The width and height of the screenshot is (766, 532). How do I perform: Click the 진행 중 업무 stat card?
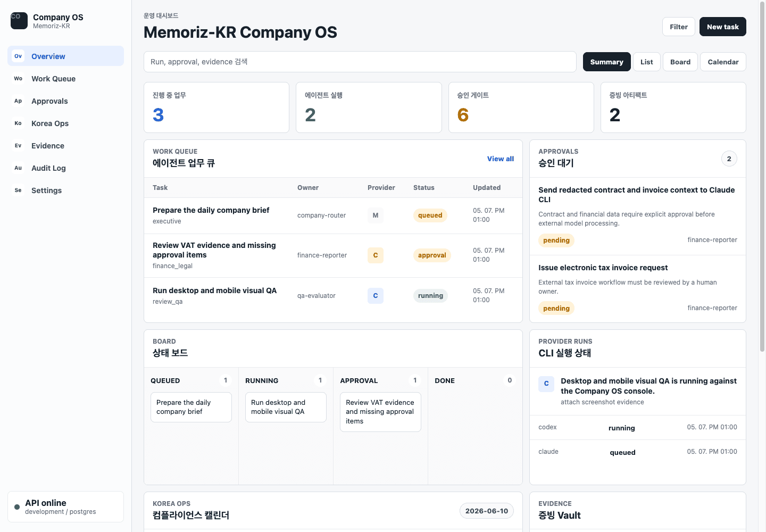(217, 107)
